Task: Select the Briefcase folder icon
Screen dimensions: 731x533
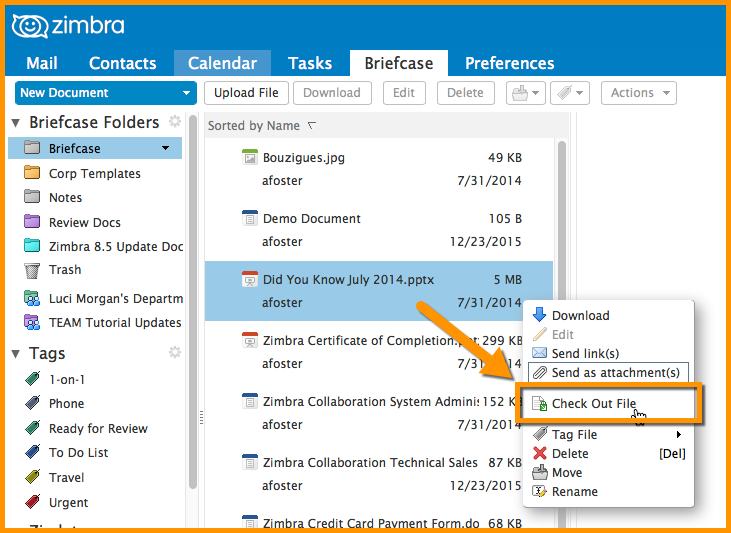Action: pos(32,148)
